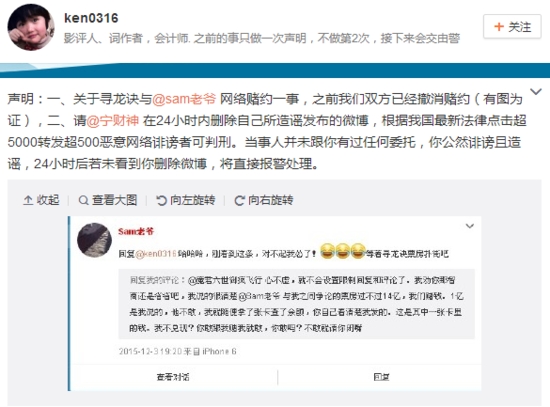
Task: Open the ken0316 username link
Action: pyautogui.click(x=91, y=18)
